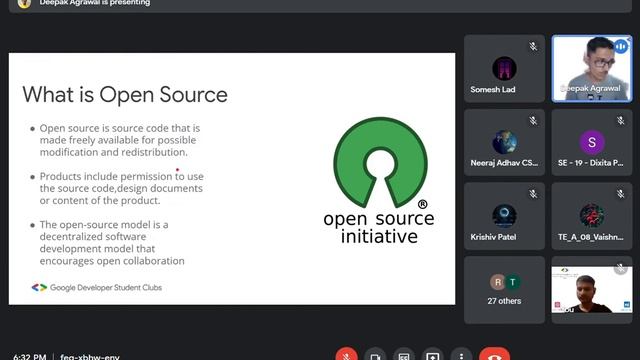Click the 'Krishiv Patel' name label
The height and width of the screenshot is (360, 640).
[x=493, y=237]
